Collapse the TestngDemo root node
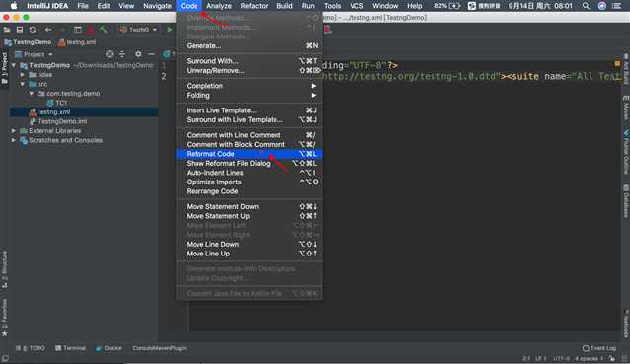630x364 pixels. 14,65
